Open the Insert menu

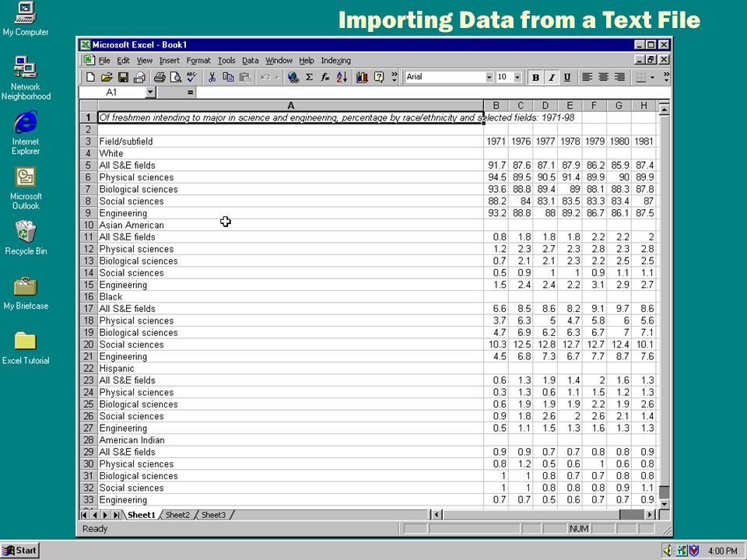(169, 61)
